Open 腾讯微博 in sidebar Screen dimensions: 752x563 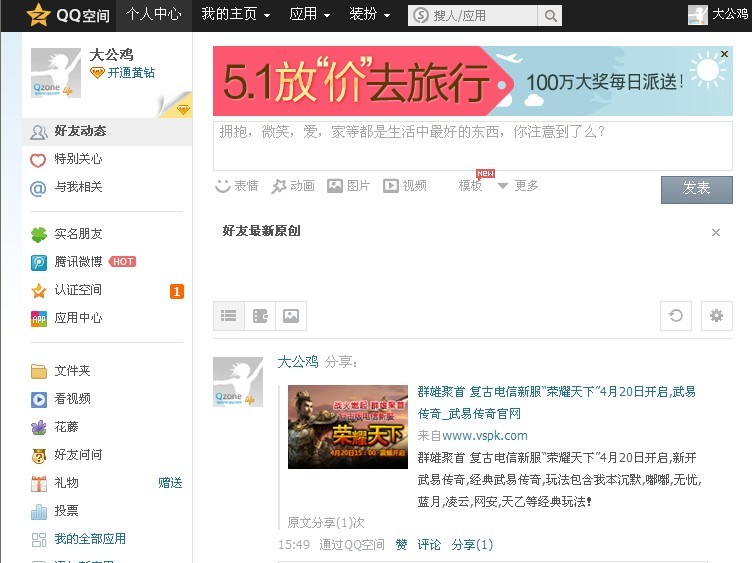(x=66, y=262)
